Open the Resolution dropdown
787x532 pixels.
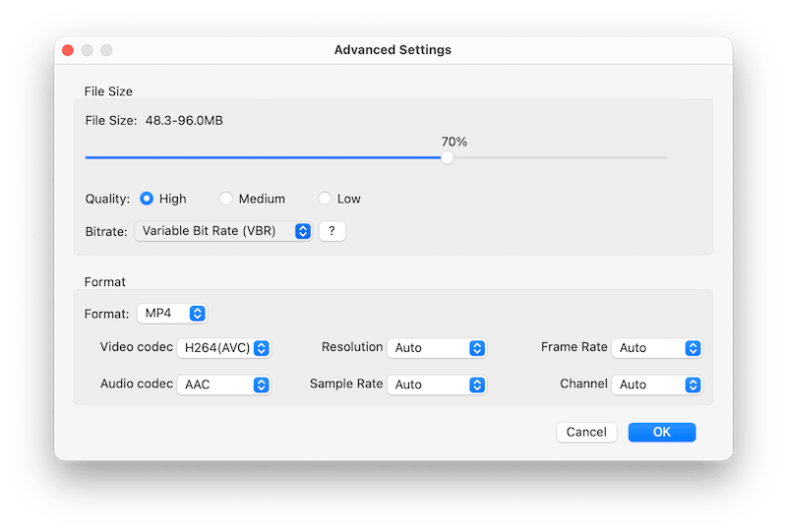point(437,348)
